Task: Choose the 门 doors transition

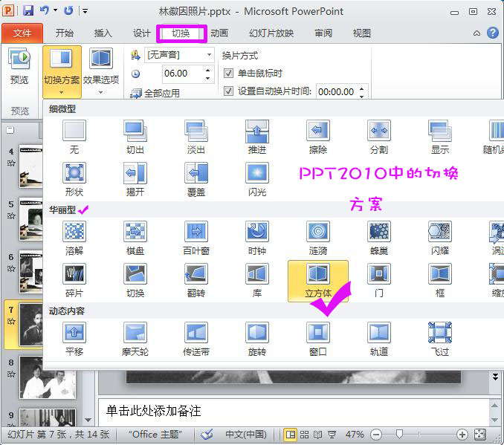Action: coord(379,281)
